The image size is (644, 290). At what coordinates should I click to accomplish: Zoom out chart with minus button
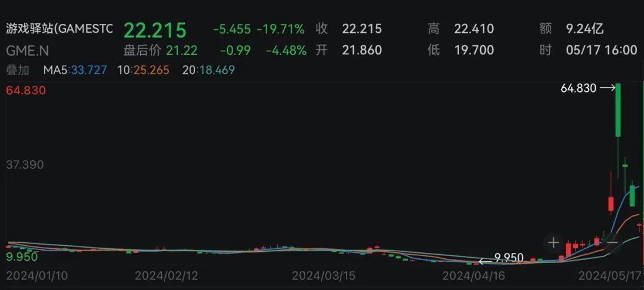[612, 243]
